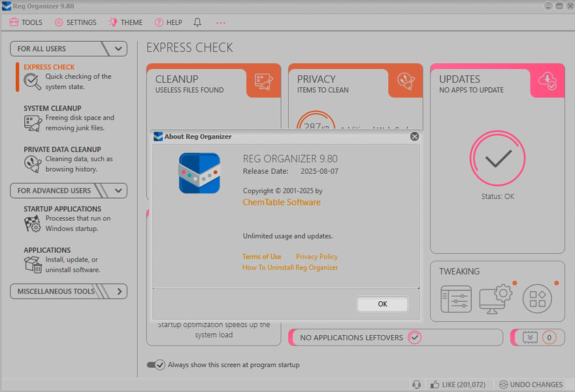Image resolution: width=575 pixels, height=392 pixels.
Task: Click the Express Check page title
Action: point(189,48)
